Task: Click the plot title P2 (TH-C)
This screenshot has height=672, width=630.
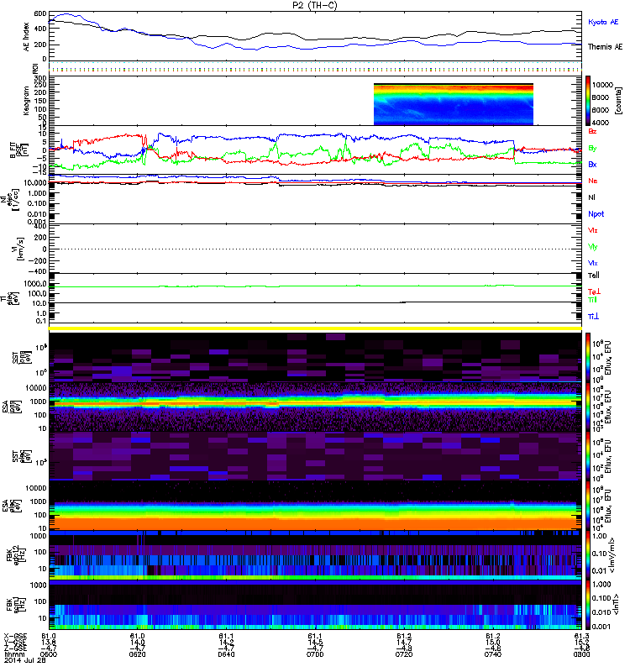Action: point(314,5)
